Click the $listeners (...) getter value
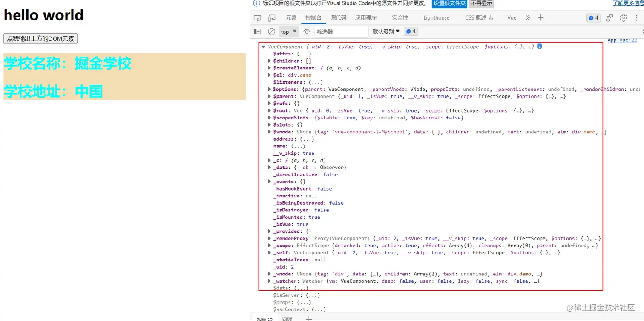The image size is (644, 321). tap(316, 82)
